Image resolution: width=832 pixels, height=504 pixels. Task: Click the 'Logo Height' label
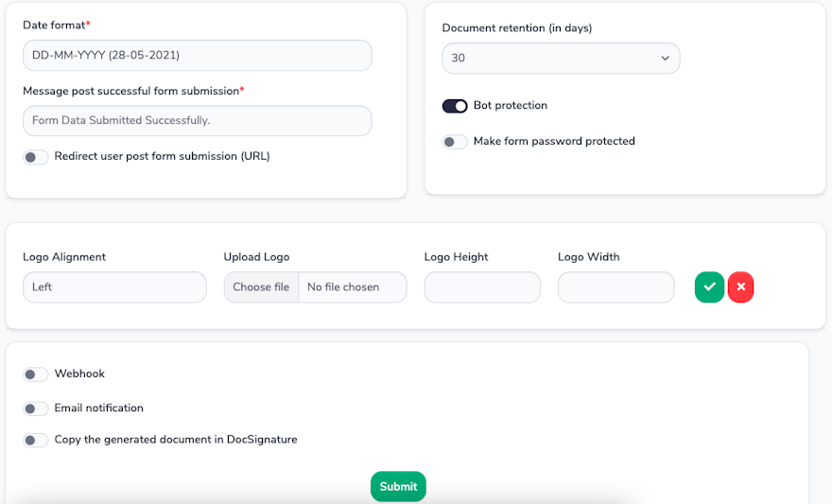coord(456,257)
